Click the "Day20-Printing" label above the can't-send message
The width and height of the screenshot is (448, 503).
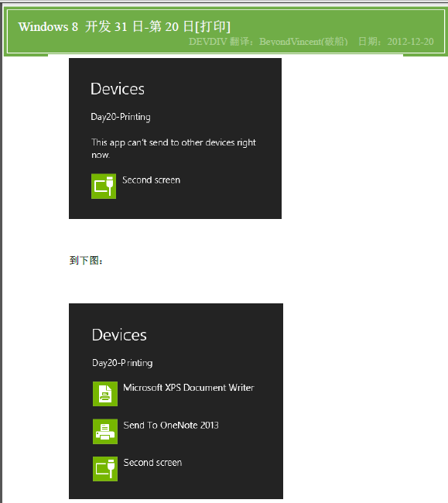(x=121, y=117)
